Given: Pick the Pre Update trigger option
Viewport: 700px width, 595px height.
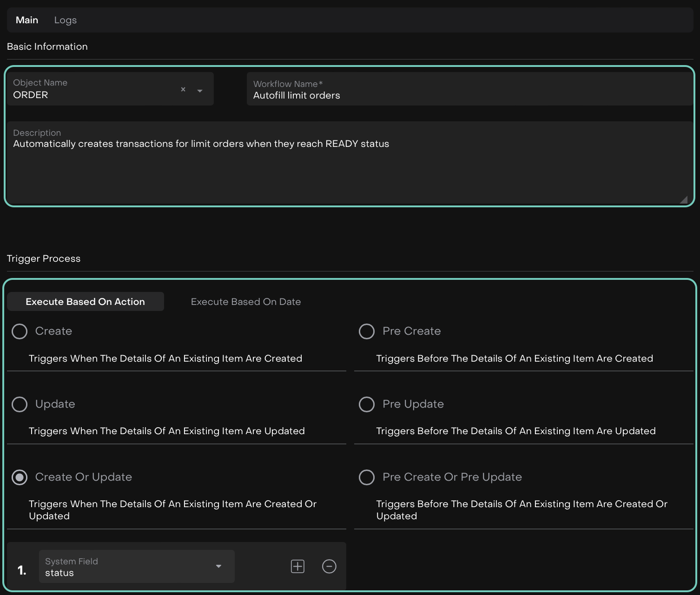Looking at the screenshot, I should coord(367,404).
